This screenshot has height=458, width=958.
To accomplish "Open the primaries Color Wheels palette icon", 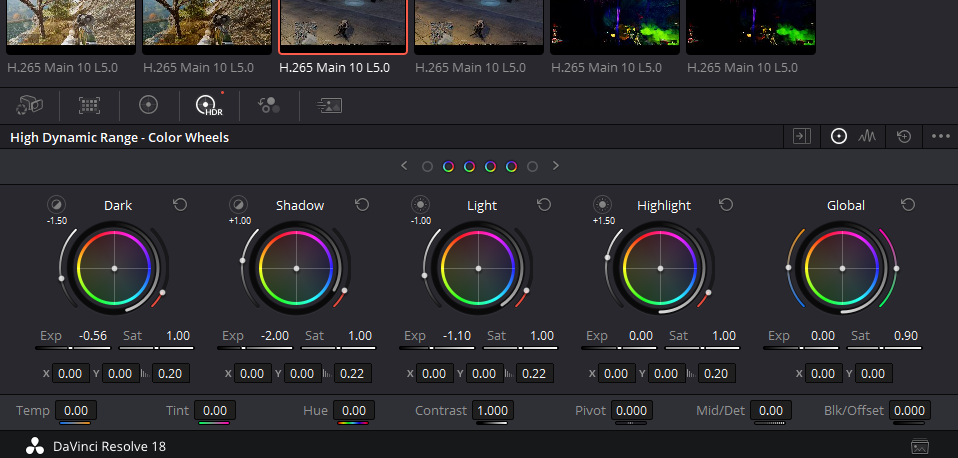I will pos(148,106).
